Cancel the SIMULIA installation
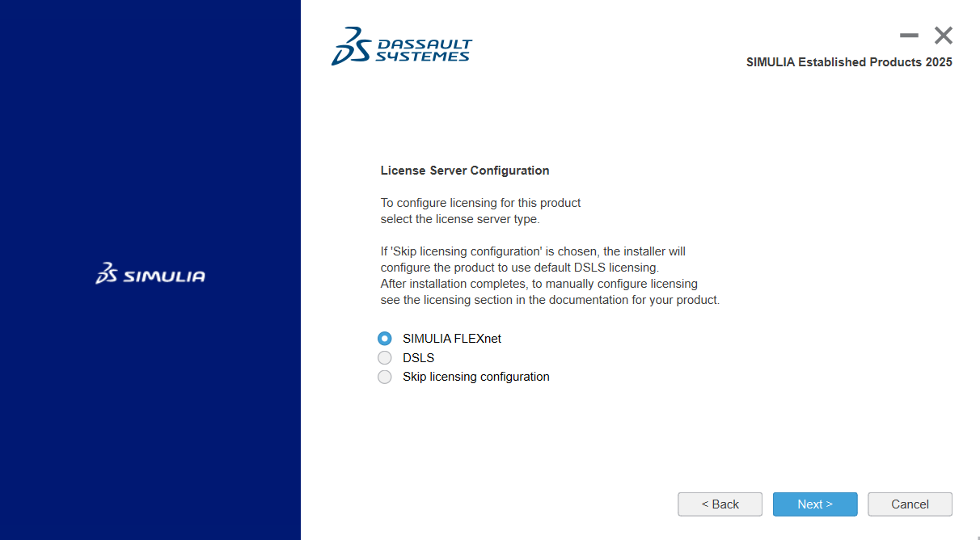Viewport: 980px width, 540px height. (909, 504)
